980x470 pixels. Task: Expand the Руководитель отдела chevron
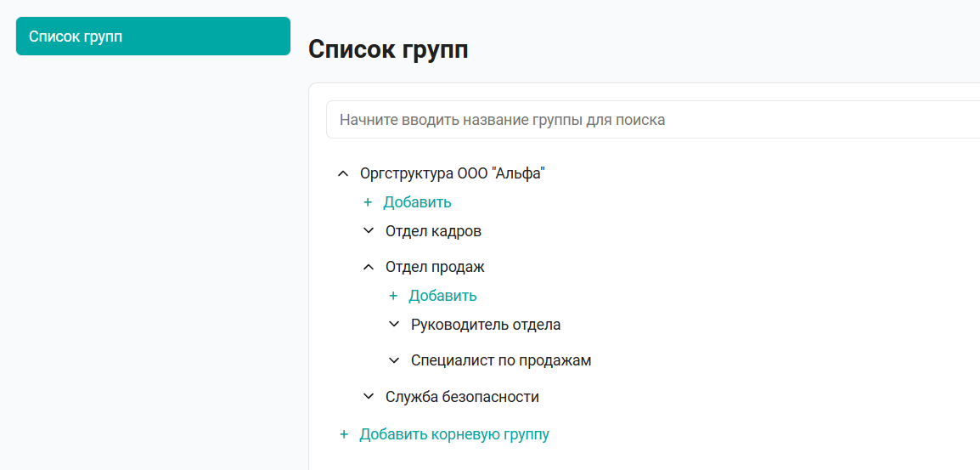394,325
